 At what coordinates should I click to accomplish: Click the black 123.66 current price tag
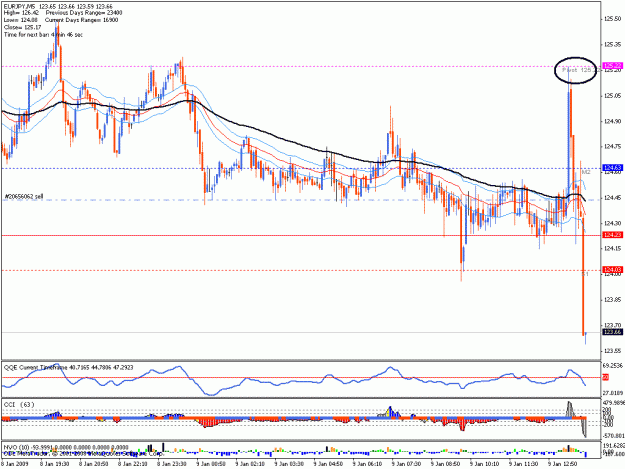[x=613, y=332]
